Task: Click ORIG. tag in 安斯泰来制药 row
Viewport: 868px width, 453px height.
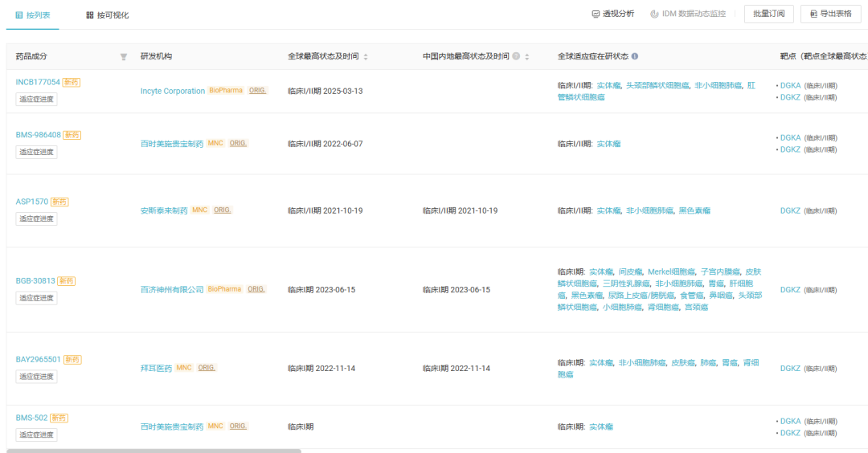Action: [223, 210]
